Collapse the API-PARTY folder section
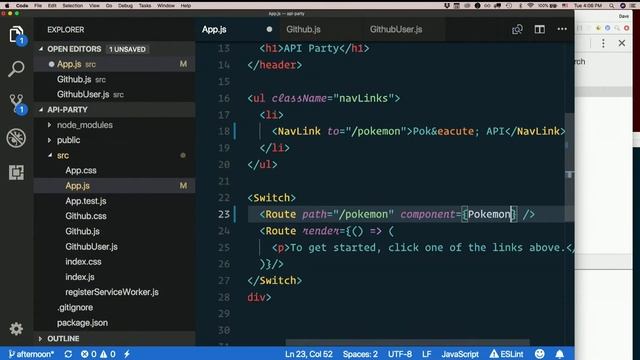This screenshot has height=360, width=640. click(41, 109)
